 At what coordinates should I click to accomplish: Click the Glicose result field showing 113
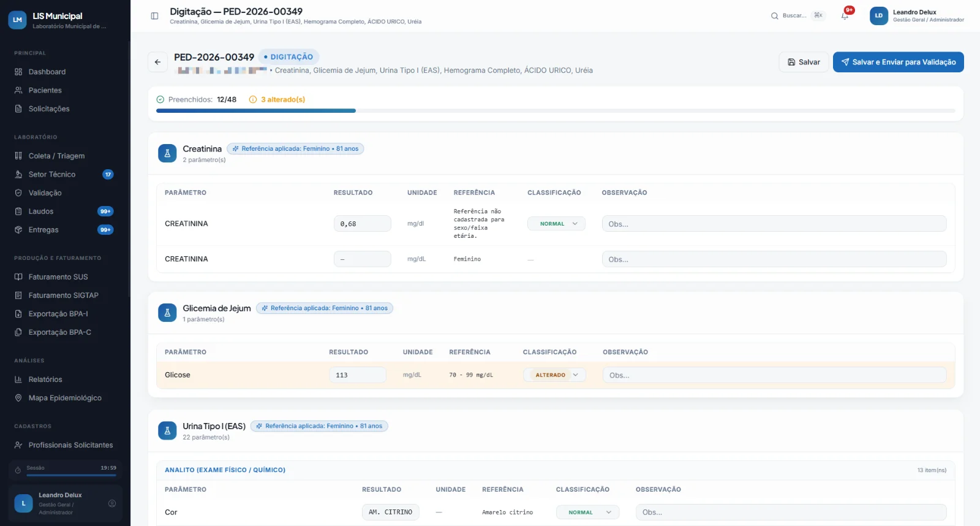click(x=358, y=375)
